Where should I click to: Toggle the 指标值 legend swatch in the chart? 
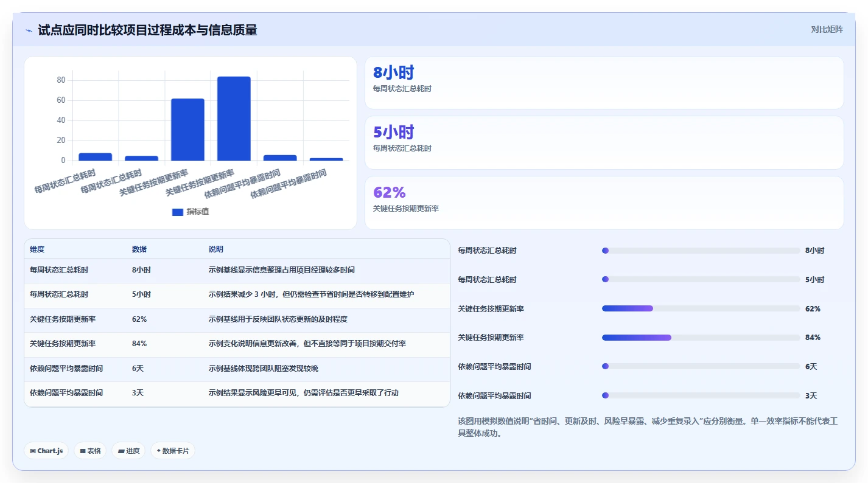click(x=178, y=212)
